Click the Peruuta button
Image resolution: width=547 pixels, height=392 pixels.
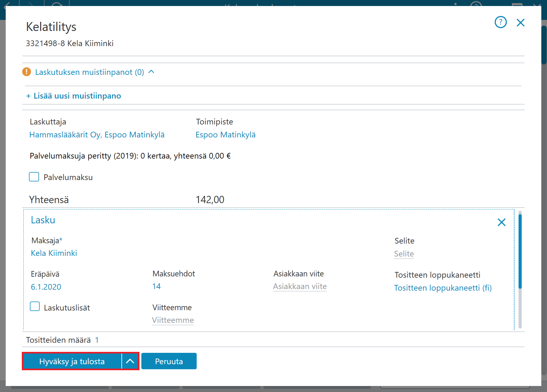pos(169,361)
